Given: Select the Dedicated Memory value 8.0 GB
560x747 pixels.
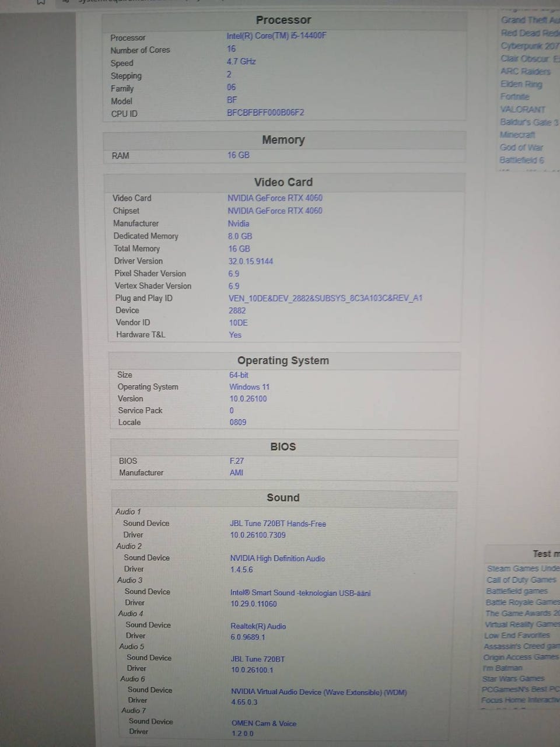Looking at the screenshot, I should [x=240, y=236].
